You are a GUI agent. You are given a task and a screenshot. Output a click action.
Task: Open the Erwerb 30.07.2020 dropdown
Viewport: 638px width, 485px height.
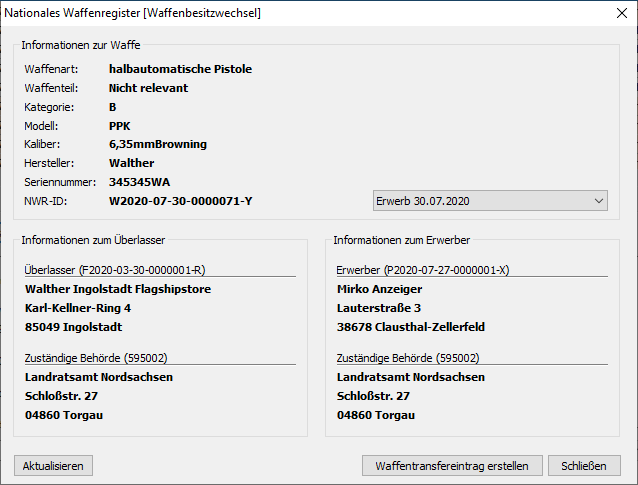click(x=490, y=201)
